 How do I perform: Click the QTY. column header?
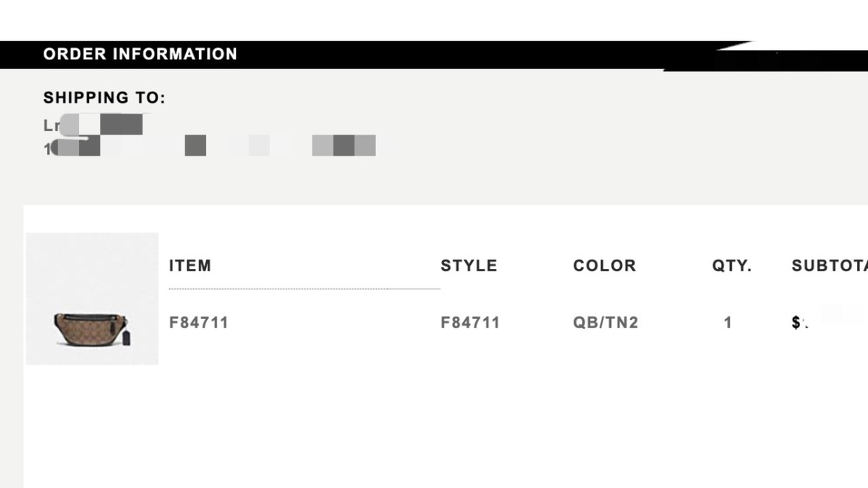[x=731, y=265]
